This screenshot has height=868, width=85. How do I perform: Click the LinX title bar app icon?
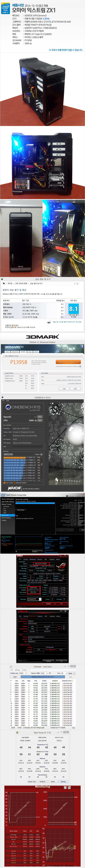(x=11, y=667)
